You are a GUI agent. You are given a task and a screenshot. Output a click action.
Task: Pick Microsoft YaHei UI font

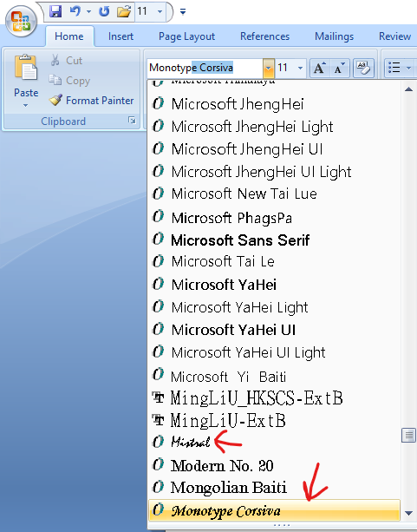point(274,330)
